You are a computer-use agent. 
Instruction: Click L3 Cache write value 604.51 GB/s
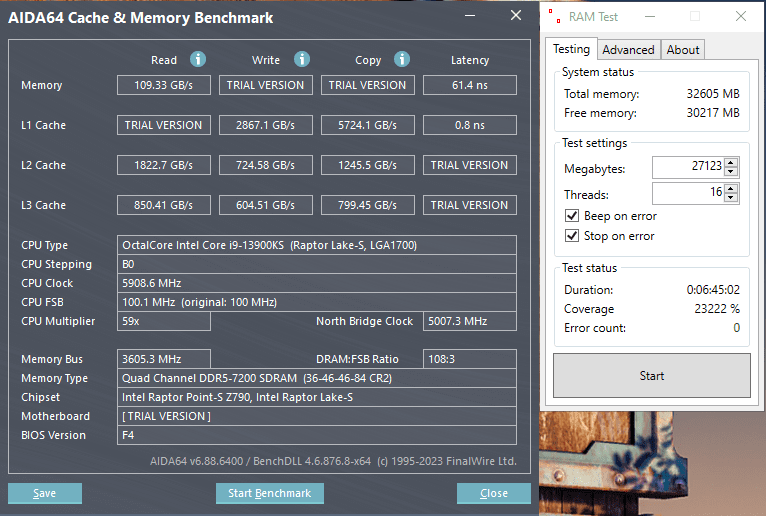coord(266,205)
